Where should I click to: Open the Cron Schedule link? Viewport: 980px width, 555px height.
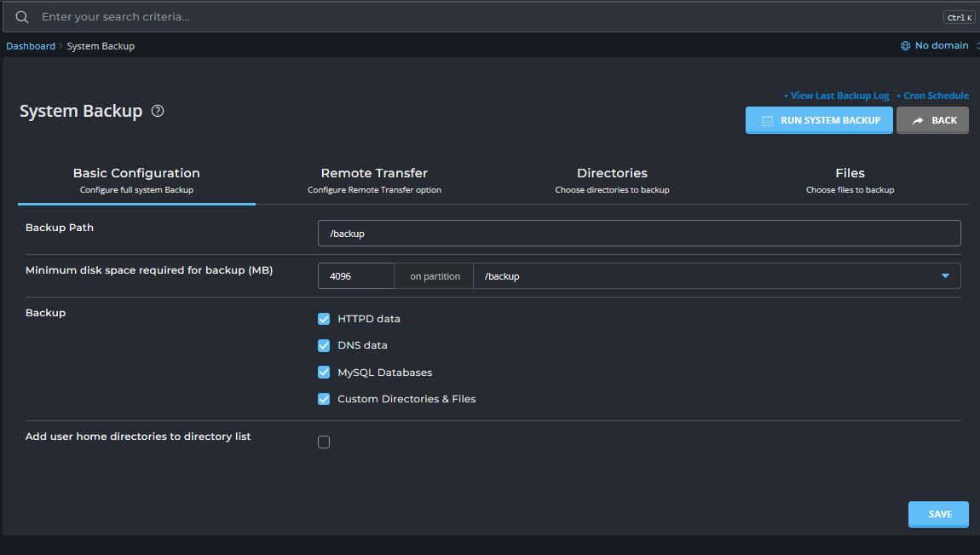935,95
